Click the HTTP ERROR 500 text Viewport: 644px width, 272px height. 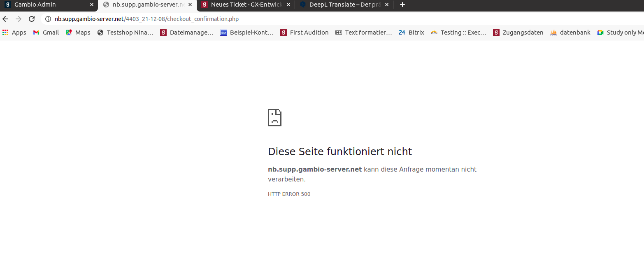[x=289, y=194]
